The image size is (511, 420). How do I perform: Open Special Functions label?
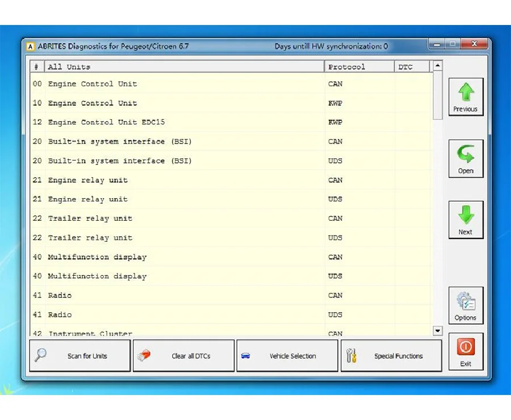pos(398,356)
